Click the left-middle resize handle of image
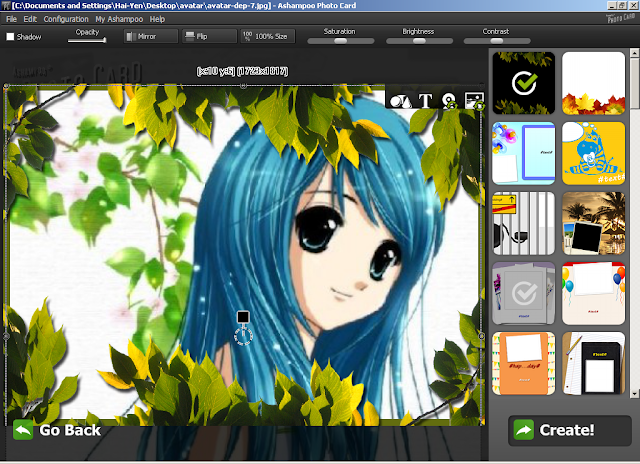The image size is (640, 464). [x=6, y=336]
